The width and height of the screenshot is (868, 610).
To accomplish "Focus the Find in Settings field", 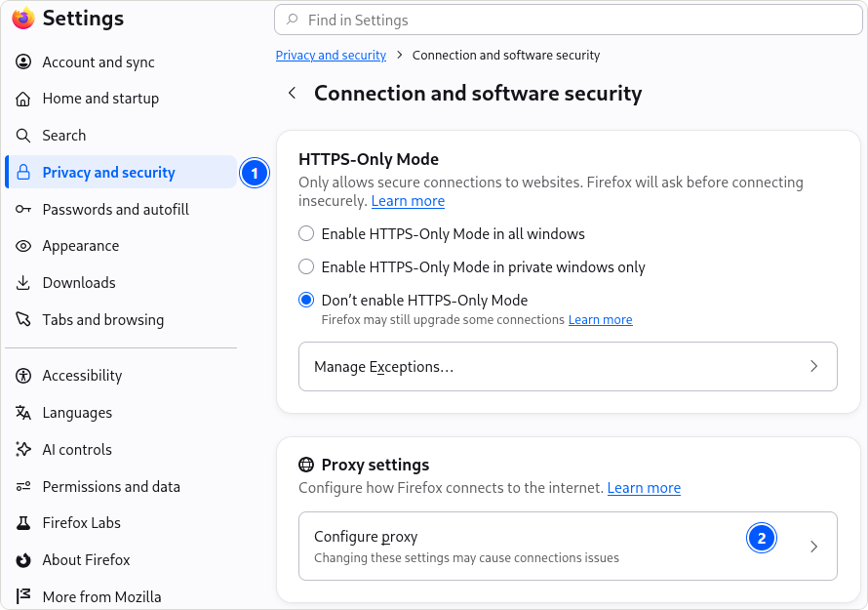I will coord(568,20).
